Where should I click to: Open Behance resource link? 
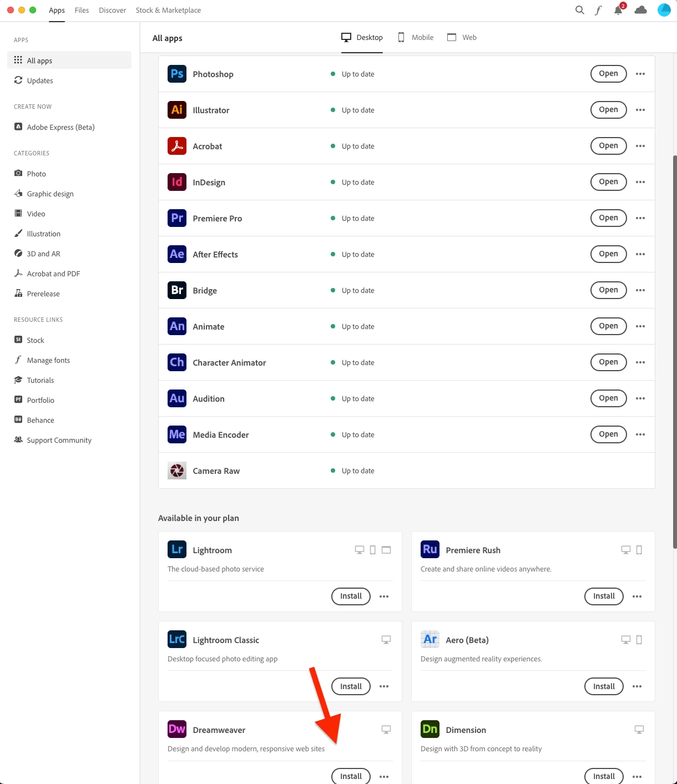69,420
